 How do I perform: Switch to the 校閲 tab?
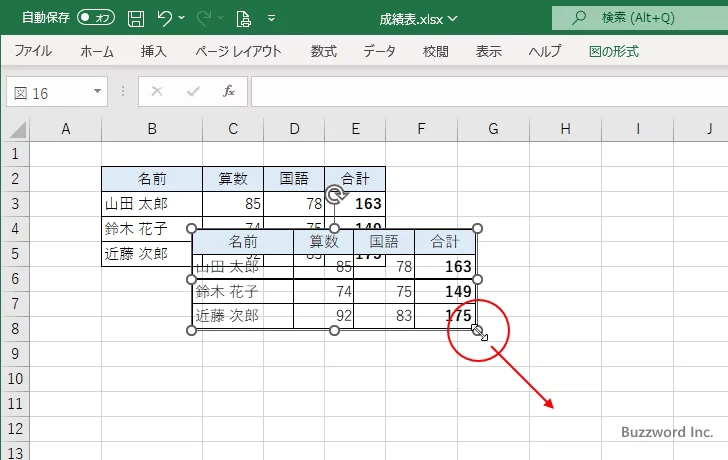pyautogui.click(x=436, y=51)
